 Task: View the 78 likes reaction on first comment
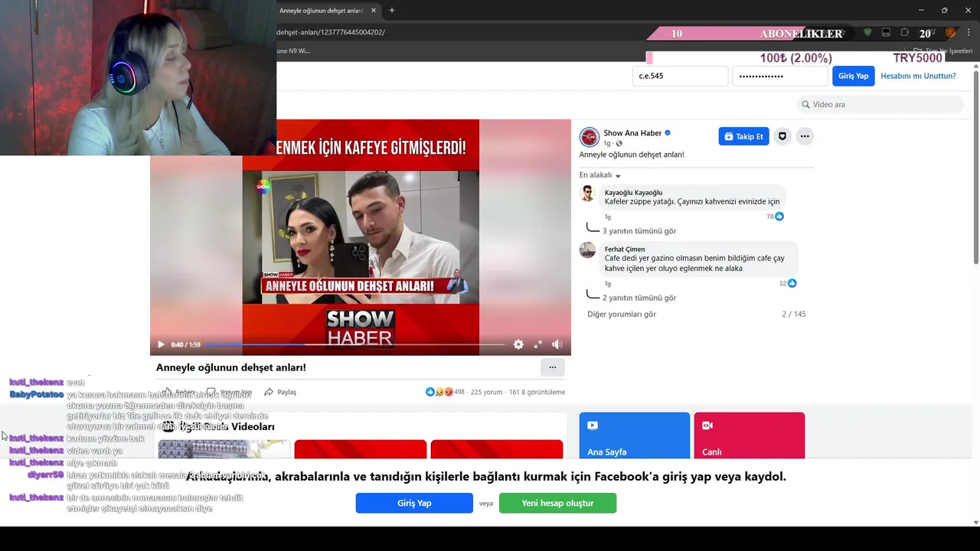click(775, 217)
